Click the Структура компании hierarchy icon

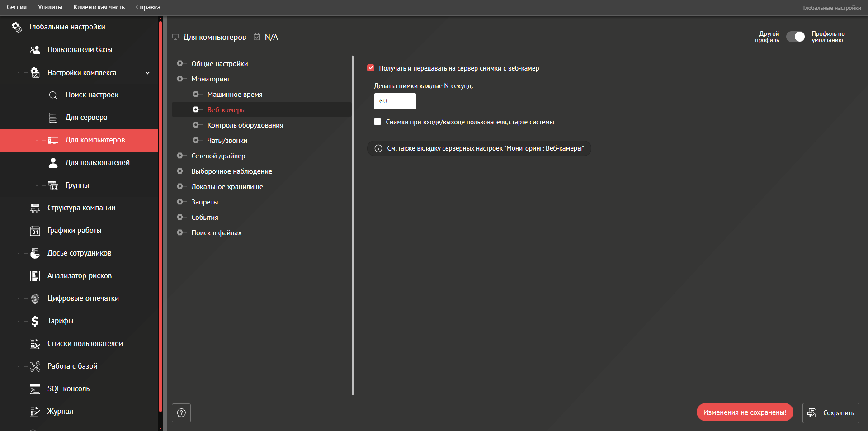pyautogui.click(x=35, y=208)
